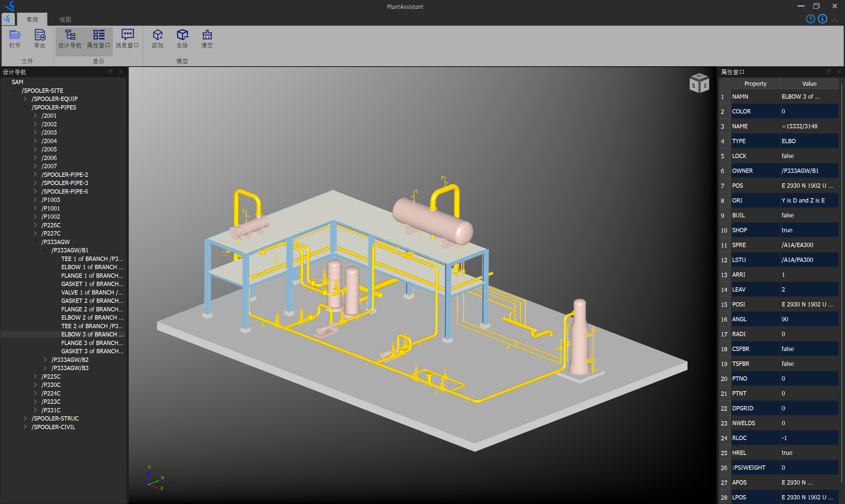This screenshot has height=504, width=845.
Task: Expand the /SPOOLER-STRUC tree node
Action: (x=25, y=419)
